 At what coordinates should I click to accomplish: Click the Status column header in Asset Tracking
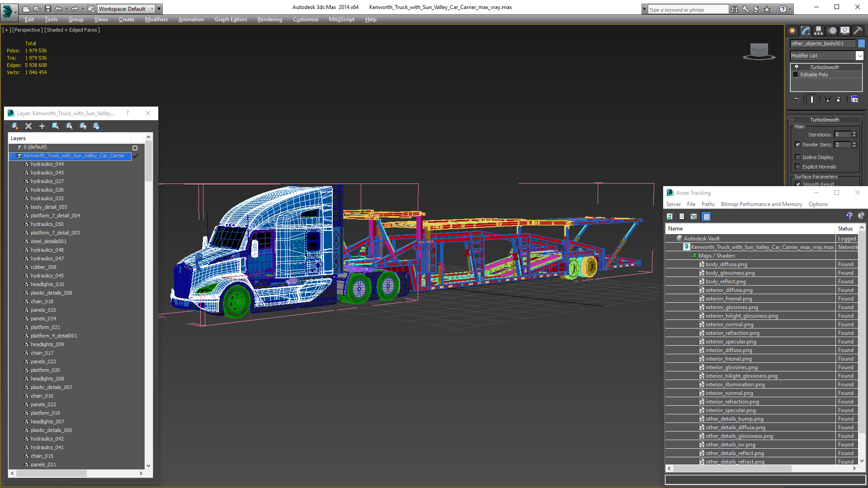(847, 229)
